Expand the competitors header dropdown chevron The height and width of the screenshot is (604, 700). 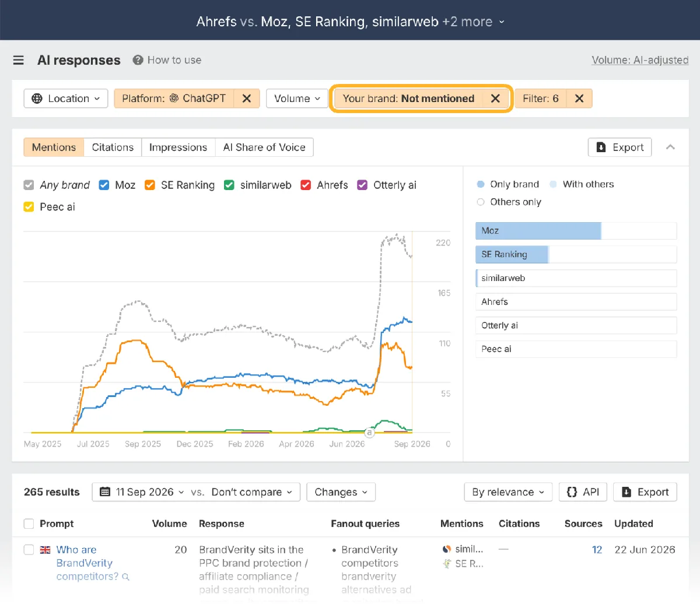[x=502, y=22]
